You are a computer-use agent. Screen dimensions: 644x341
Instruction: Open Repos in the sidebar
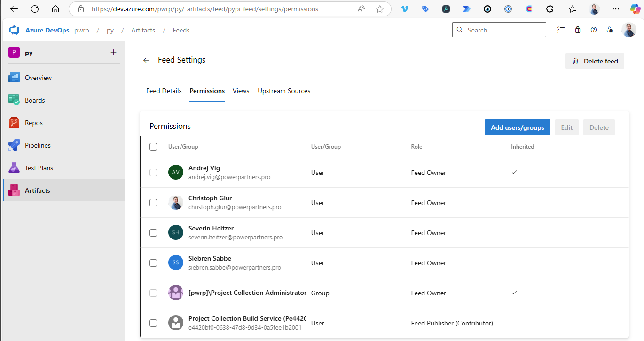point(63,123)
